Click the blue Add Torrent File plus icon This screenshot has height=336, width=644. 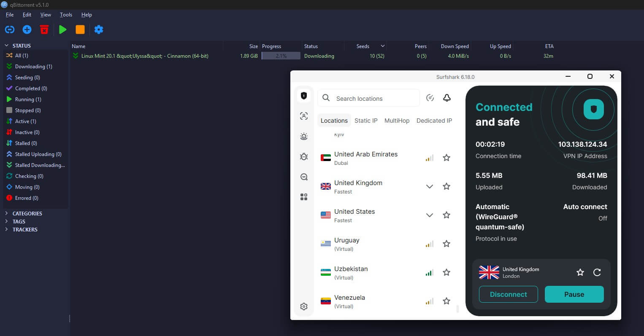(x=27, y=30)
